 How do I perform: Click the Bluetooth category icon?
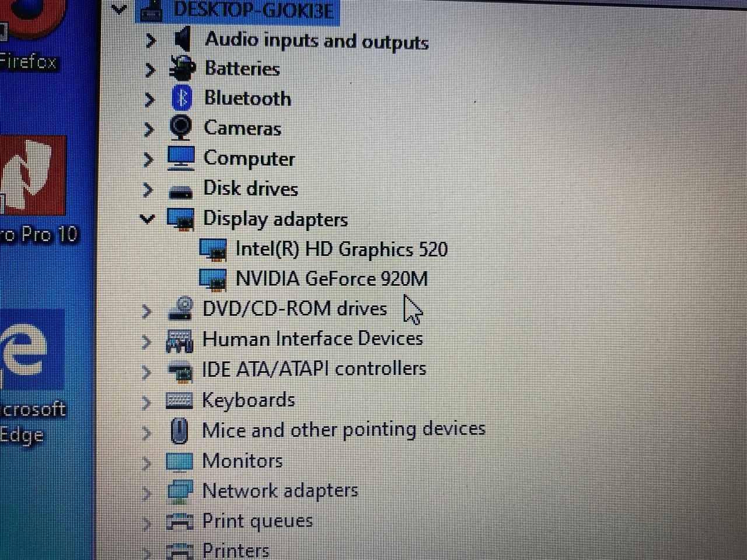181,97
